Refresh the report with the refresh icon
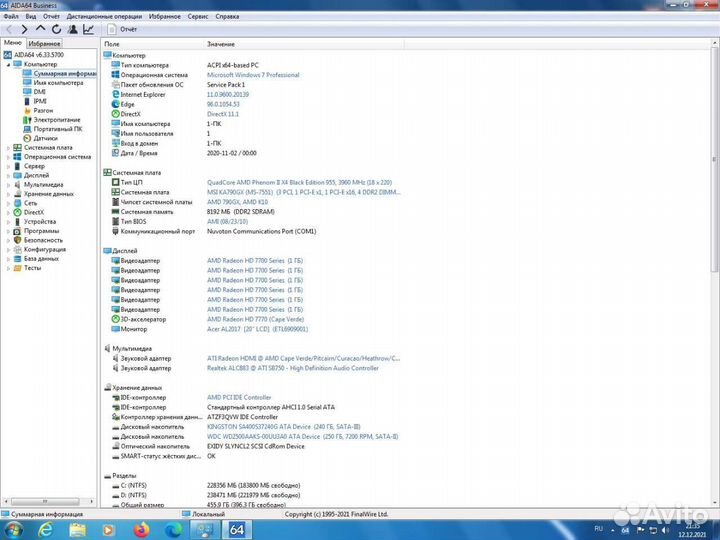This screenshot has height=540, width=720. click(x=56, y=29)
